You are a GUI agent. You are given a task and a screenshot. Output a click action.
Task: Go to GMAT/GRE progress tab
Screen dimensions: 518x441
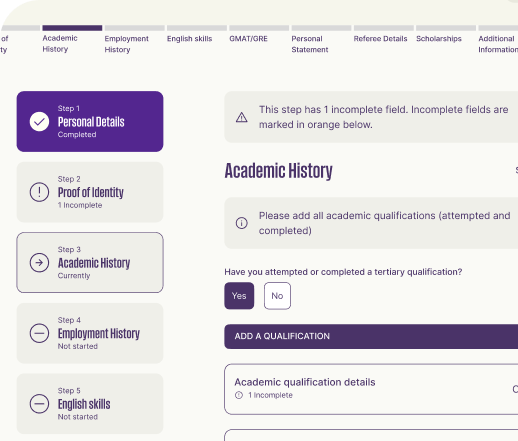(248, 39)
